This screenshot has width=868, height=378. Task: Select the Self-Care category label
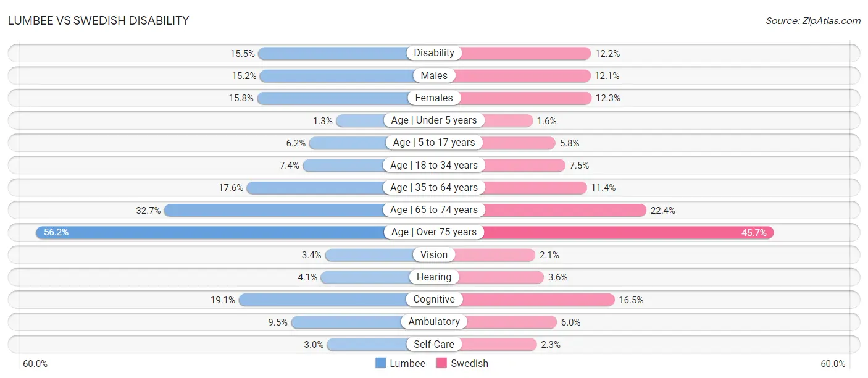tap(434, 344)
